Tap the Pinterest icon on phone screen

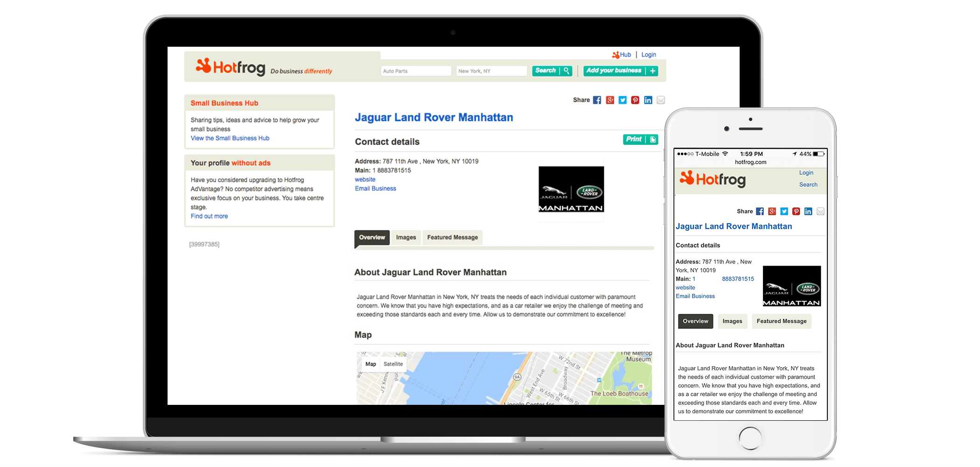click(x=796, y=212)
